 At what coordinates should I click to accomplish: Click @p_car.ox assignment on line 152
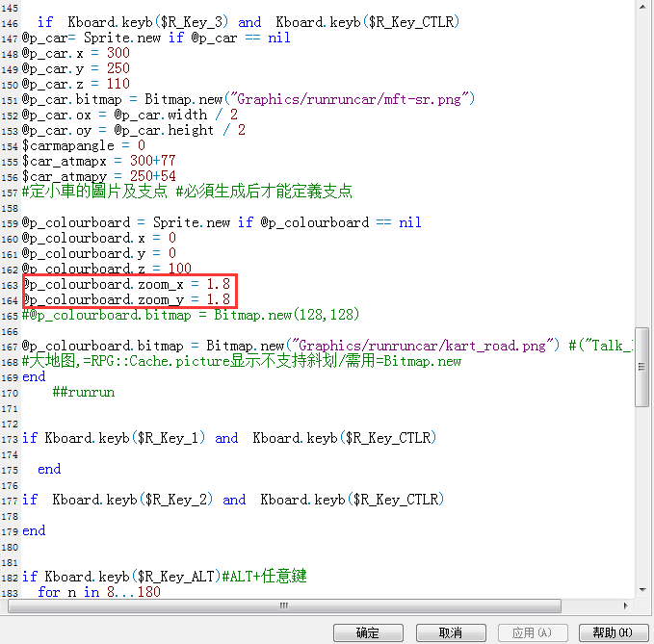(130, 115)
